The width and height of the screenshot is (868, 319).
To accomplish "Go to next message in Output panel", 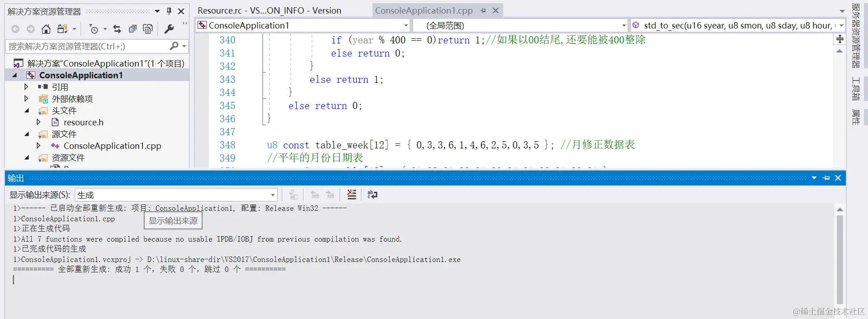I will coord(330,195).
